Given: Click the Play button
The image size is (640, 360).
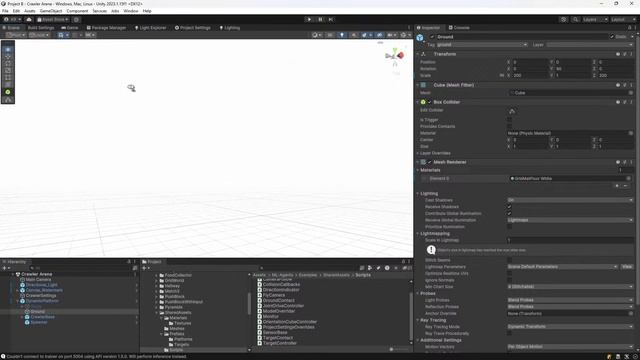Looking at the screenshot, I should coord(309,19).
